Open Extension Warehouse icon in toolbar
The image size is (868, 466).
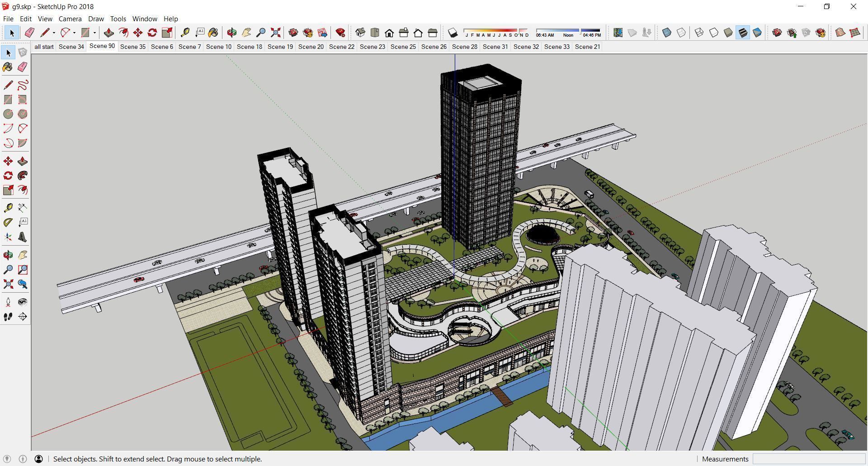point(308,33)
